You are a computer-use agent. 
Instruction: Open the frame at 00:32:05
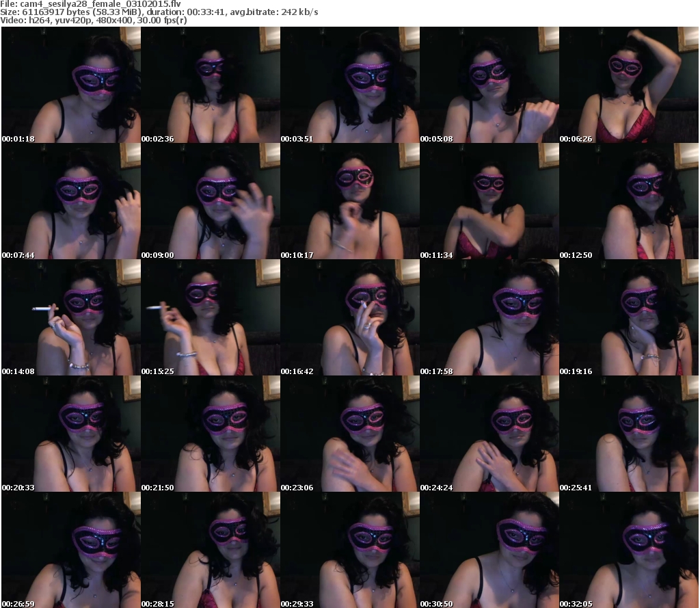(x=629, y=549)
